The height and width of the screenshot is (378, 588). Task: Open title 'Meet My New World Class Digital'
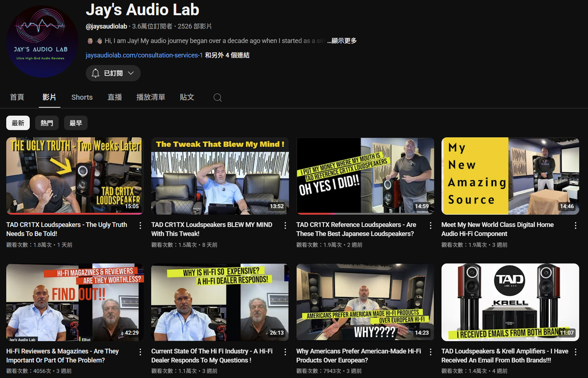pos(497,229)
